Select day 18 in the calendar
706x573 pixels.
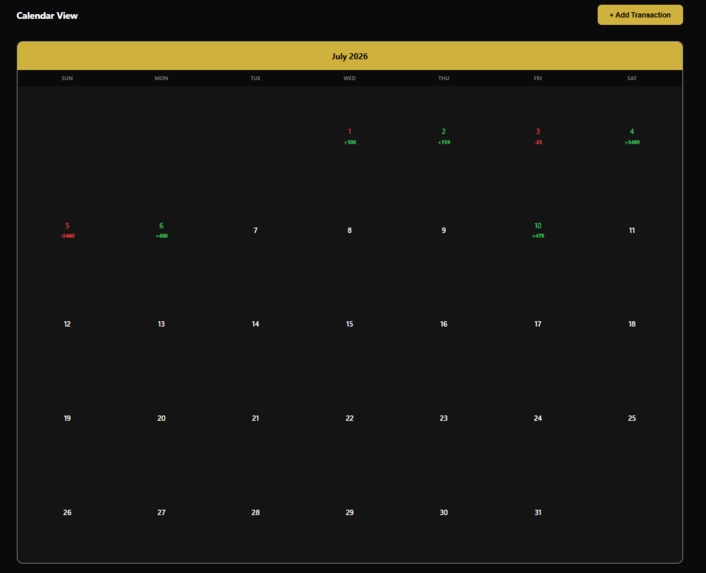632,324
